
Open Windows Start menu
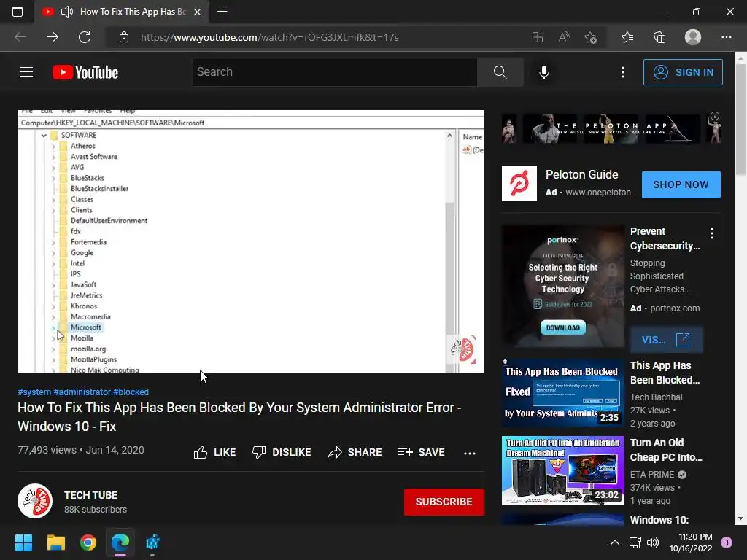pyautogui.click(x=23, y=542)
